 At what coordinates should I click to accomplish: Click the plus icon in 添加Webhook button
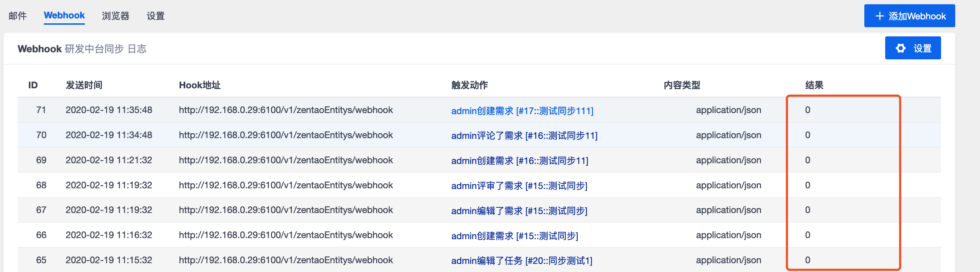[880, 16]
